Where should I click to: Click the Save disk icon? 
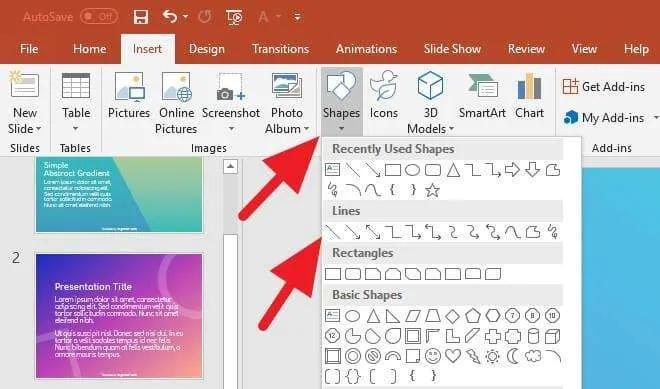(141, 17)
